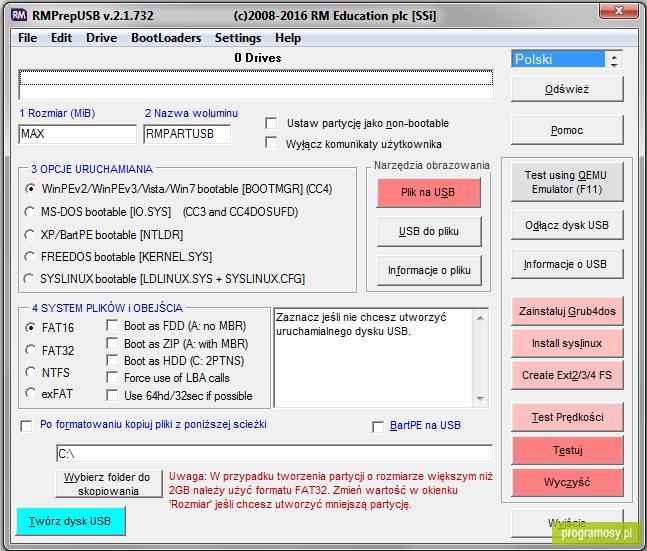This screenshot has width=647, height=551.
Task: Click the 'Wyczyść' clean button
Action: [567, 482]
